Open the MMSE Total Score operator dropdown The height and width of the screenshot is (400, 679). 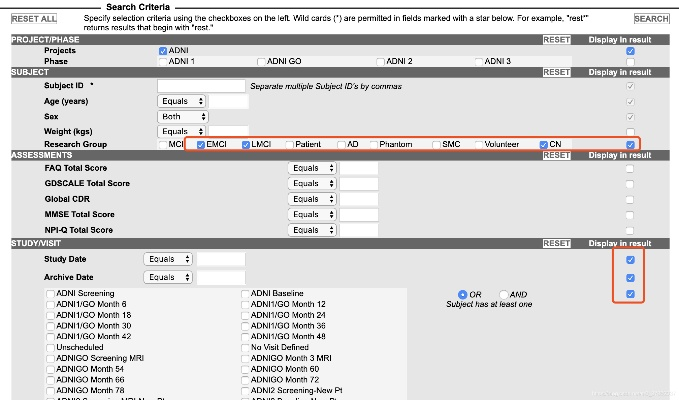pos(311,214)
